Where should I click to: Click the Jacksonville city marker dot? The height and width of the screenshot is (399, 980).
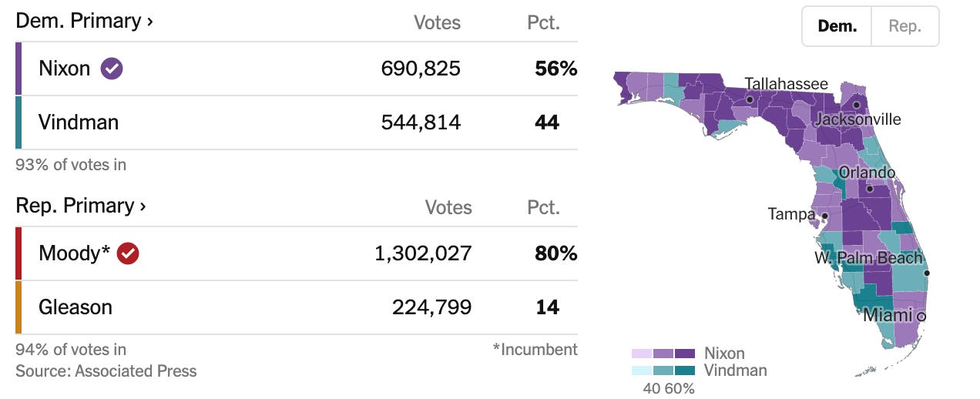[x=857, y=106]
